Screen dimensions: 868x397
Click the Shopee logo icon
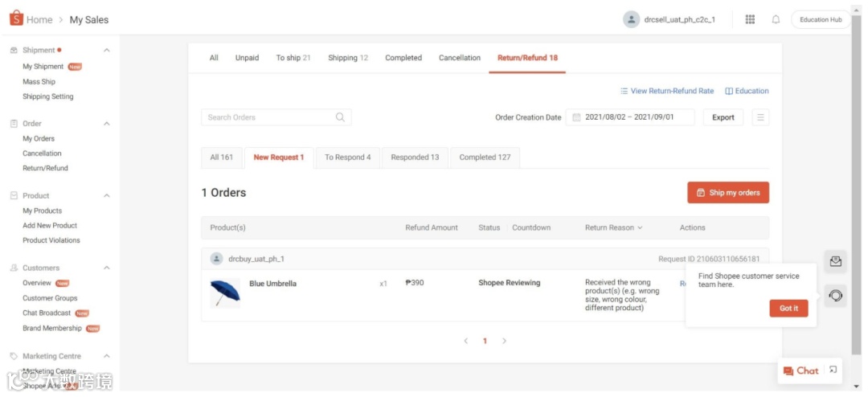(16, 18)
